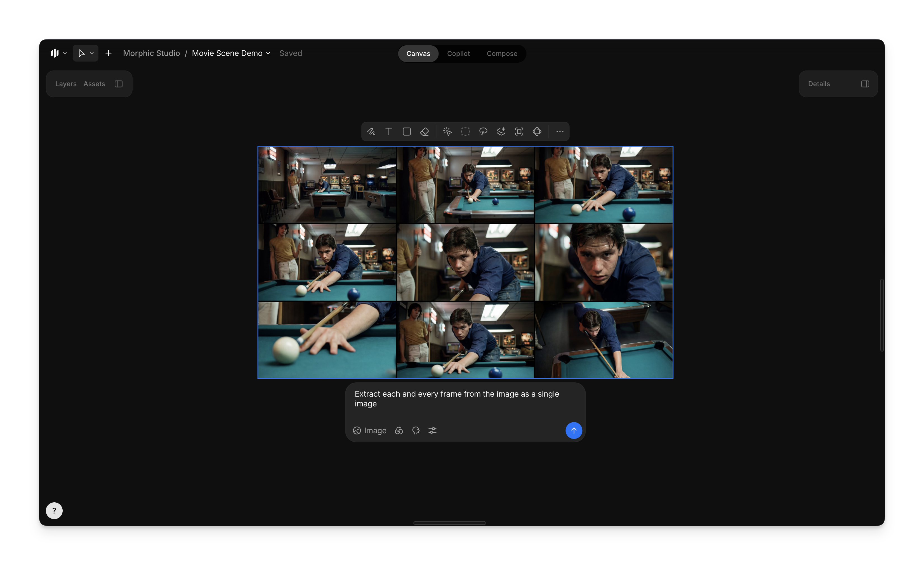The width and height of the screenshot is (924, 565).
Task: Click the AI layers sparkle tool
Action: pos(501,132)
